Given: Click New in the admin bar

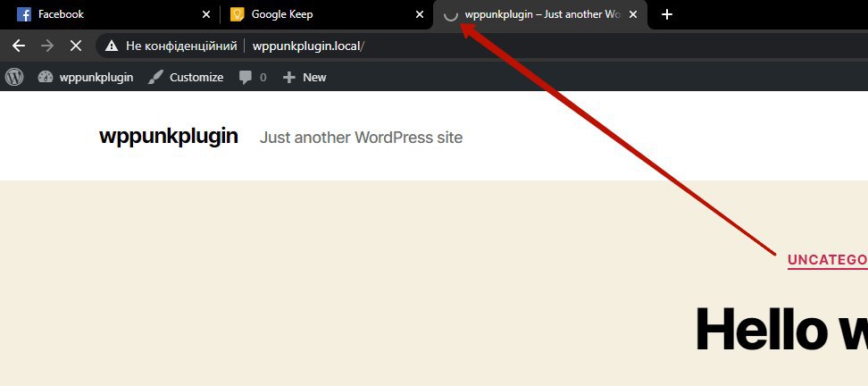Looking at the screenshot, I should coord(305,77).
